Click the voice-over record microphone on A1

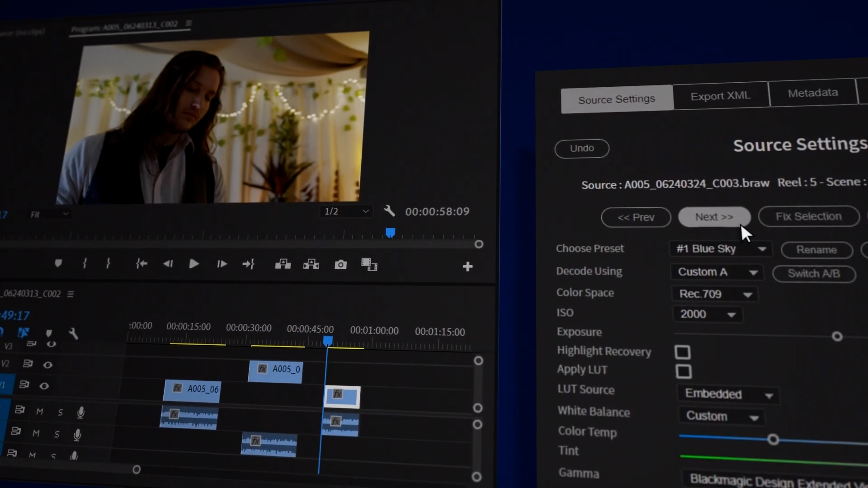pyautogui.click(x=81, y=412)
